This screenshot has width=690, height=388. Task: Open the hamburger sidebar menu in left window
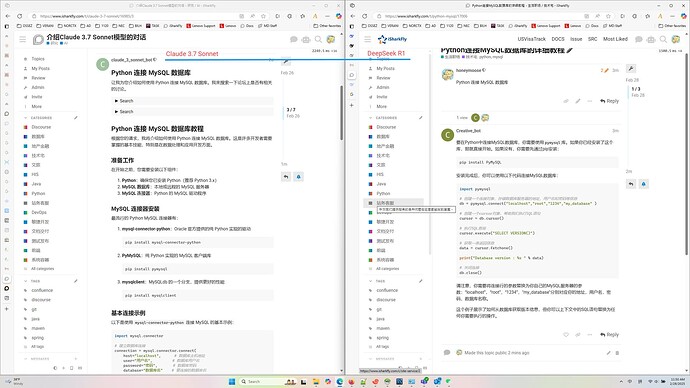coord(22,40)
